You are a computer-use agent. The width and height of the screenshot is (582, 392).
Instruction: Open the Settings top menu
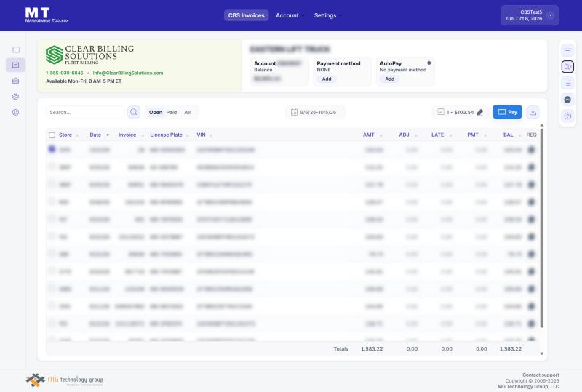pos(328,15)
